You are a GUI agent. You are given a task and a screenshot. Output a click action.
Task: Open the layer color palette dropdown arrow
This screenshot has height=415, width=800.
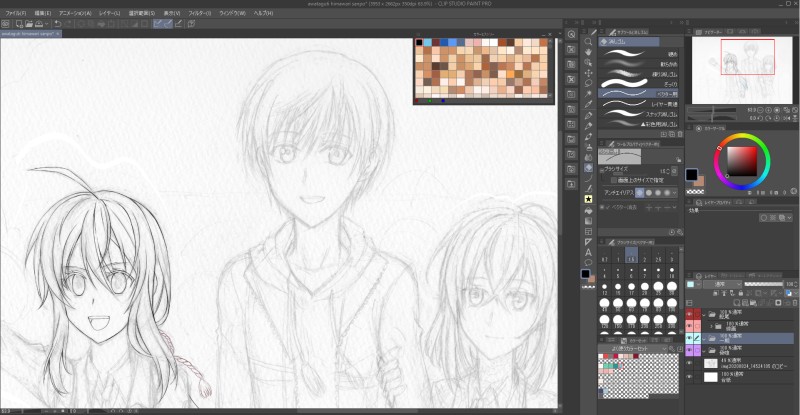tap(697, 284)
